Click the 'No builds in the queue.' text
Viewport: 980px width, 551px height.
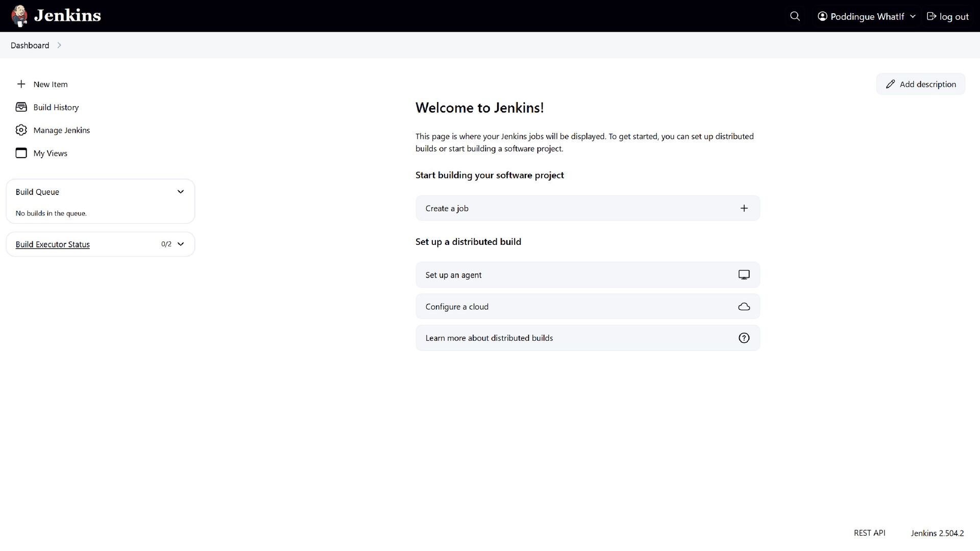point(51,213)
